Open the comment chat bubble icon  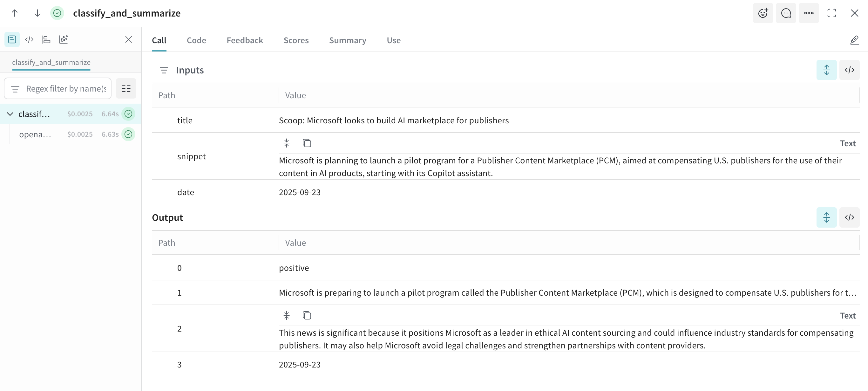pyautogui.click(x=786, y=13)
